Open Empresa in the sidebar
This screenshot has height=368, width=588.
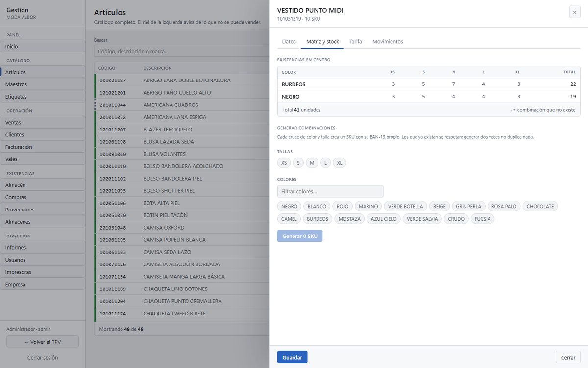[43, 284]
